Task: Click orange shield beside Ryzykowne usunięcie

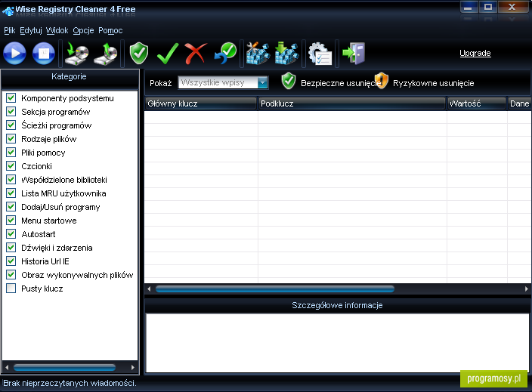Action: [x=382, y=81]
